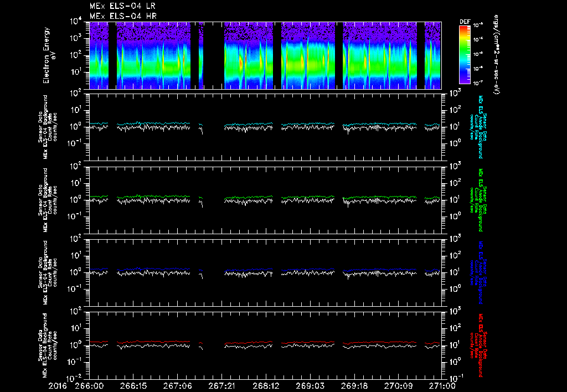
Task: Select the "267:21" time axis label
Action: pyautogui.click(x=221, y=386)
